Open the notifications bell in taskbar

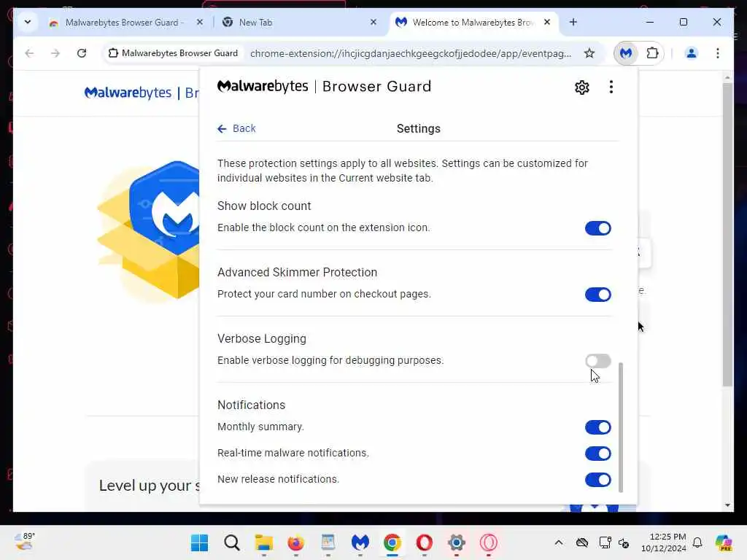click(x=697, y=542)
